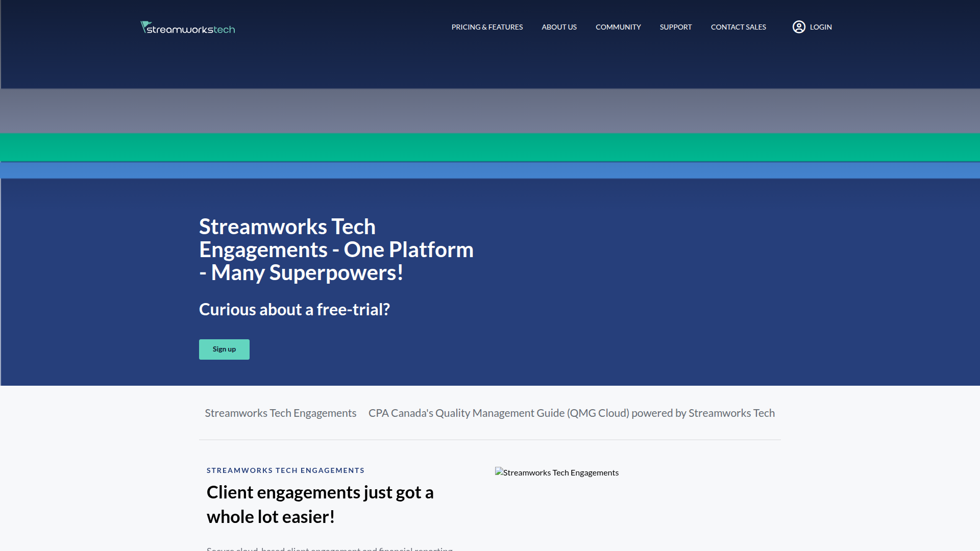Click the LOGIN text link
This screenshot has height=551, width=980.
click(821, 27)
